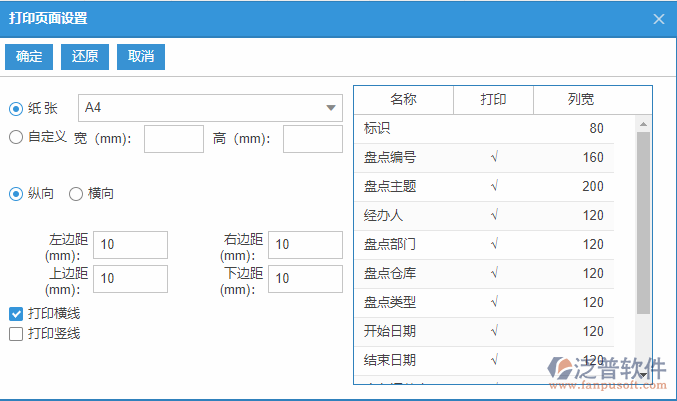Click the custom height 高 input field
The width and height of the screenshot is (677, 401).
pyautogui.click(x=312, y=139)
